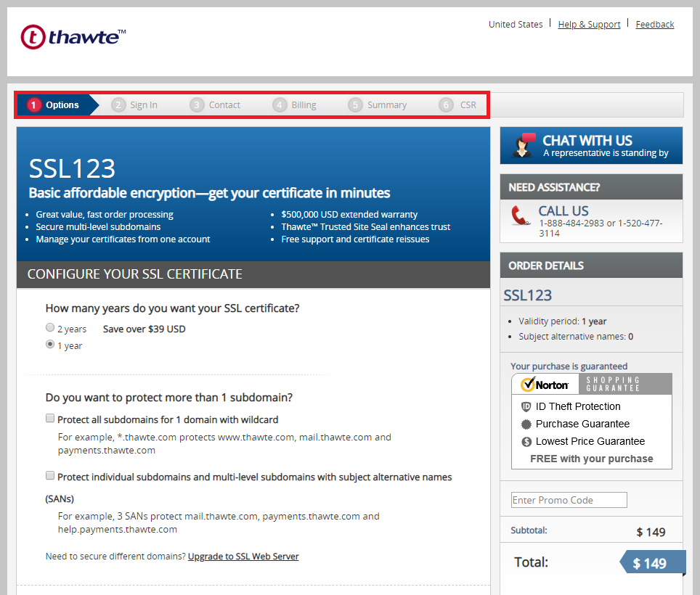Screen dimensions: 700x595
Task: Click Your purchase is guaranteed text
Action: click(x=569, y=366)
